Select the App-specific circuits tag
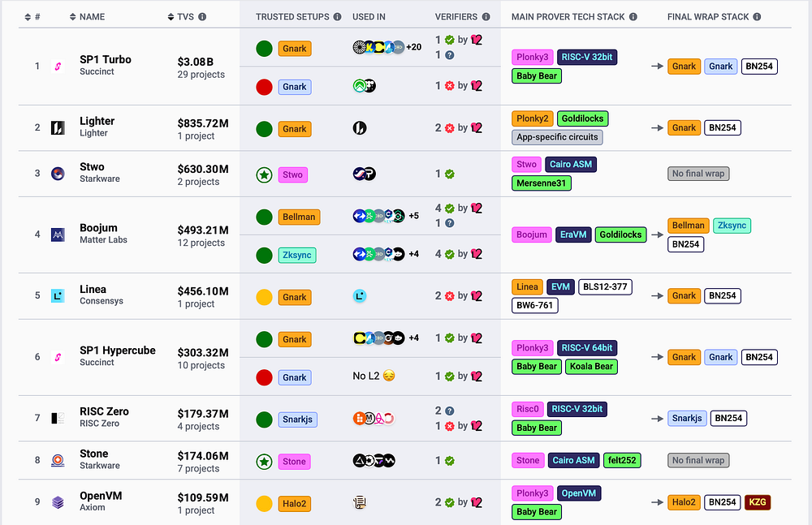Screen dimensions: 812x525 [557, 137]
